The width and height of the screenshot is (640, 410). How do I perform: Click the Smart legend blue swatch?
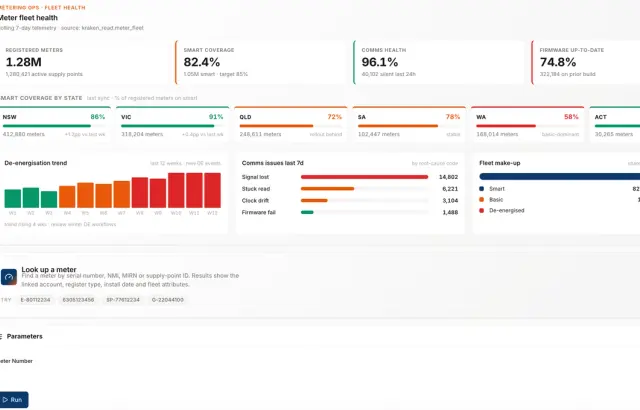pos(482,189)
